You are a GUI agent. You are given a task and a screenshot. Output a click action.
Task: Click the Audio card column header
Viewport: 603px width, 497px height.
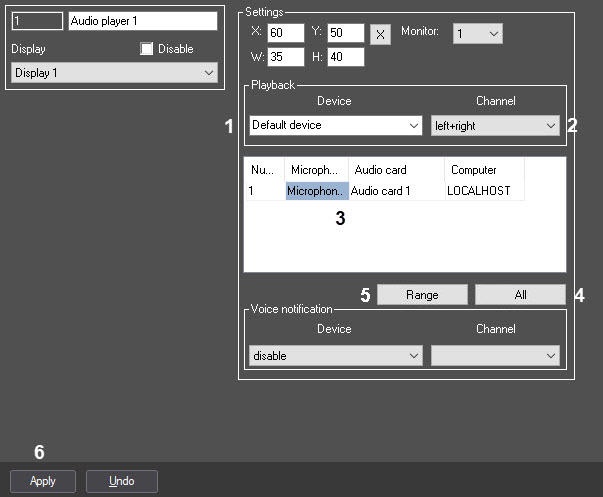pos(381,170)
